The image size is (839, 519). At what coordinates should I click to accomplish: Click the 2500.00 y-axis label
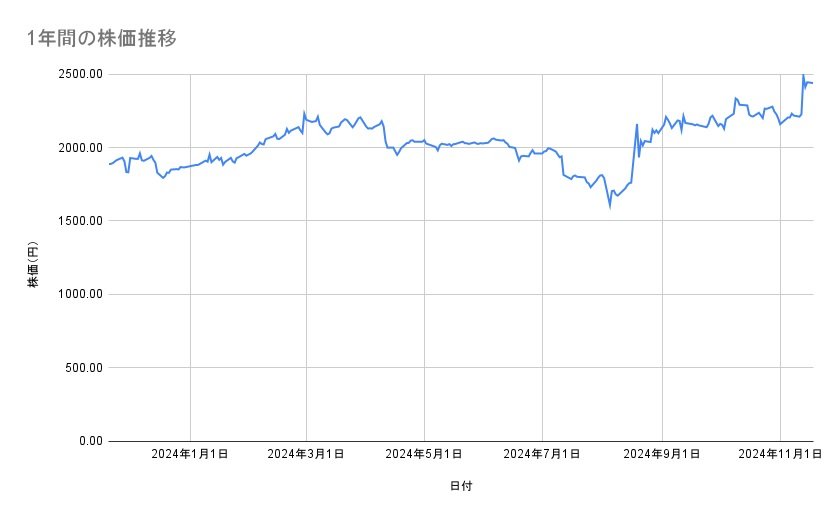click(x=77, y=74)
